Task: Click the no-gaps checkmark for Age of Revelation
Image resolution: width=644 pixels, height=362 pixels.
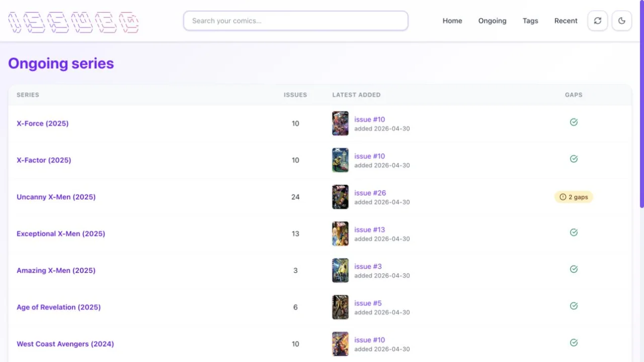Action: click(x=574, y=306)
